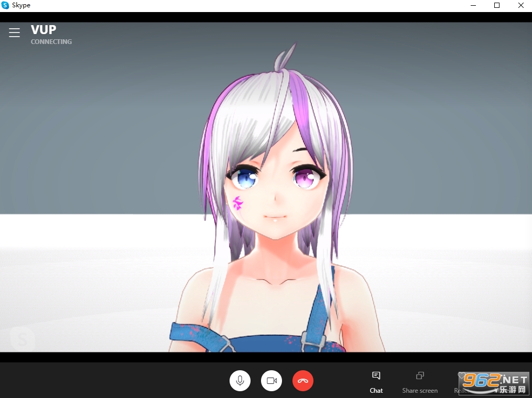The width and height of the screenshot is (532, 398).
Task: Click the Skype logo in title bar
Action: pos(5,5)
